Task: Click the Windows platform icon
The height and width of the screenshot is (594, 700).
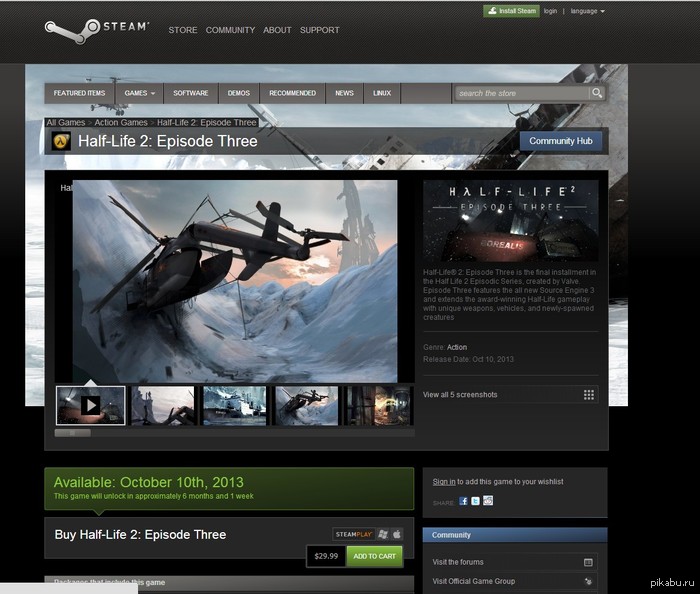Action: pos(383,534)
